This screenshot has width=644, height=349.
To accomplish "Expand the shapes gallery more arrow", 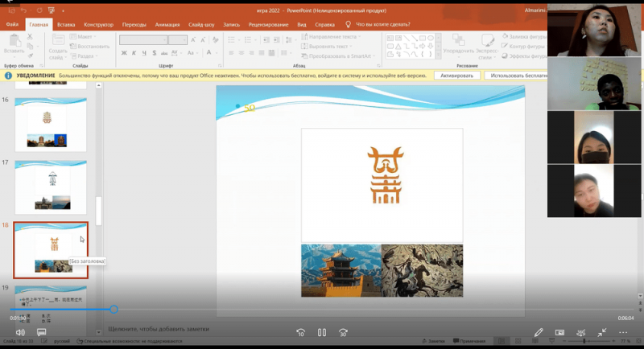I will pyautogui.click(x=438, y=55).
